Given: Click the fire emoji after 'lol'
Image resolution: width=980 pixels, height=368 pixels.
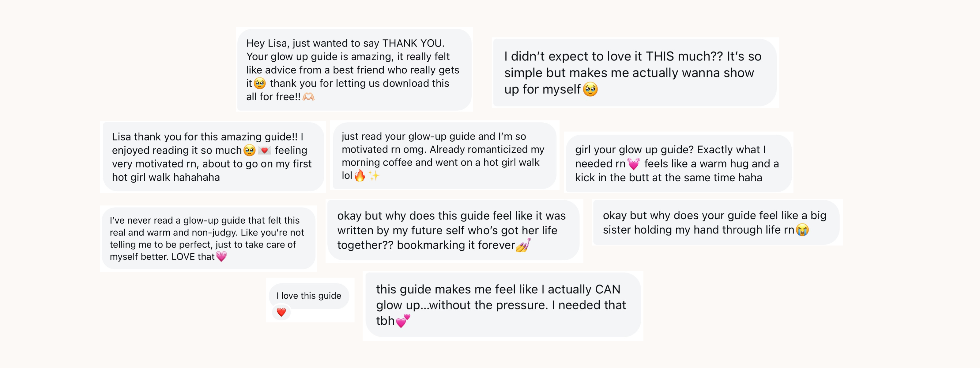Looking at the screenshot, I should pos(360,176).
